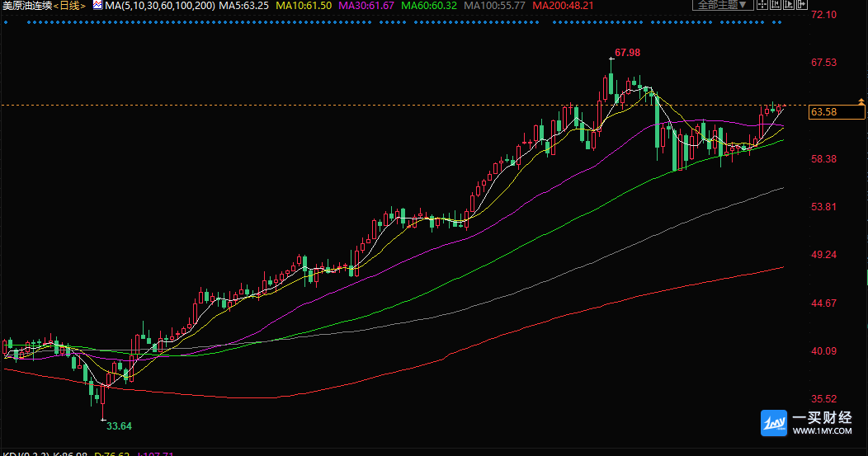Open the 全部主题 dropdown
The height and width of the screenshot is (456, 868).
(723, 4)
